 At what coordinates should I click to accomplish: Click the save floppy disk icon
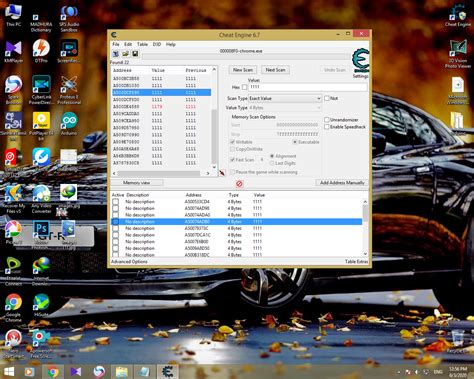click(x=135, y=54)
